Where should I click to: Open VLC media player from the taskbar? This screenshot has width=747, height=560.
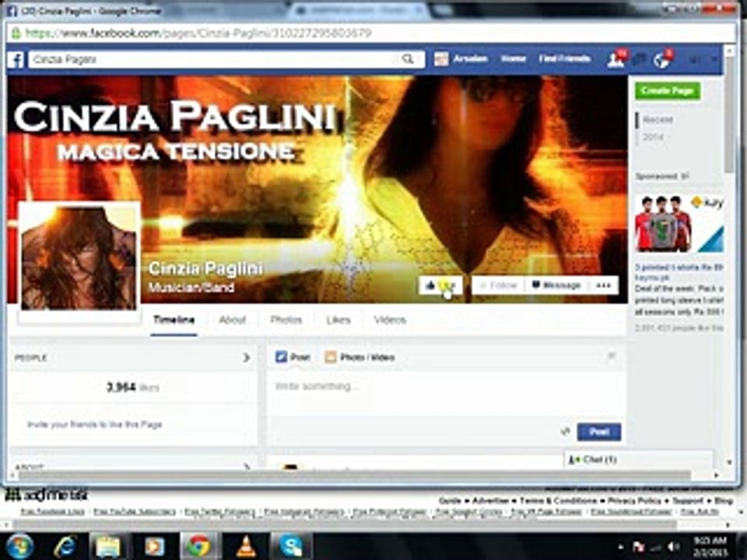(245, 546)
